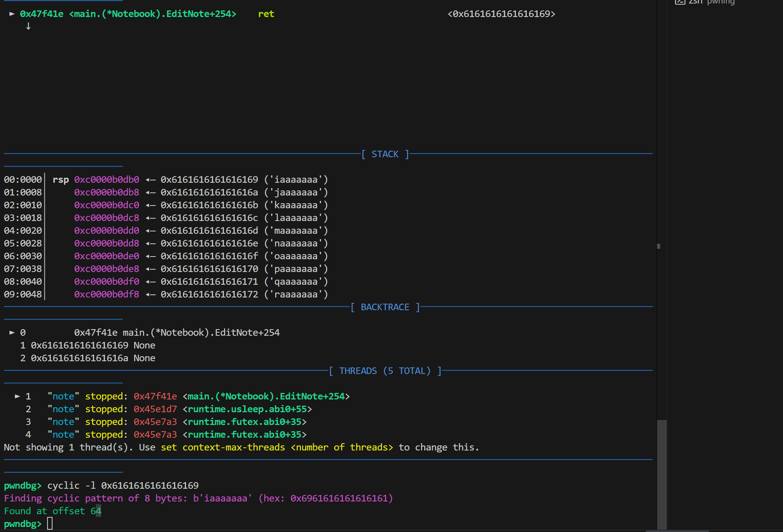Select the zsh pwning terminal tab
The height and width of the screenshot is (532, 783).
click(x=711, y=2)
